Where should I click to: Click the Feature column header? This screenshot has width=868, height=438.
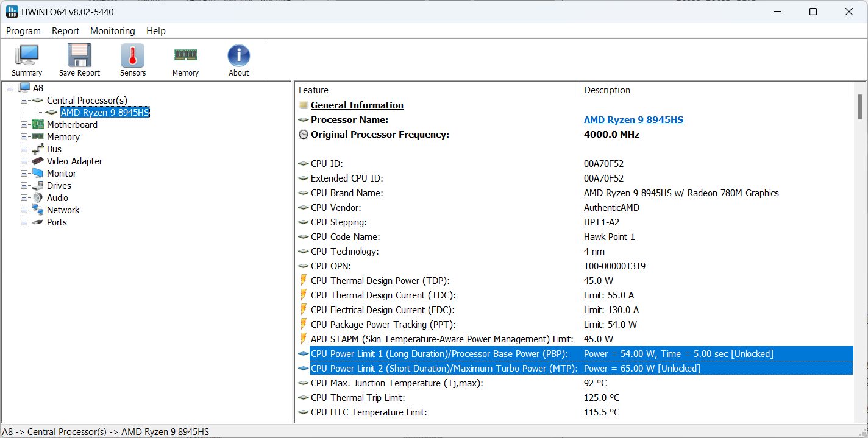437,90
